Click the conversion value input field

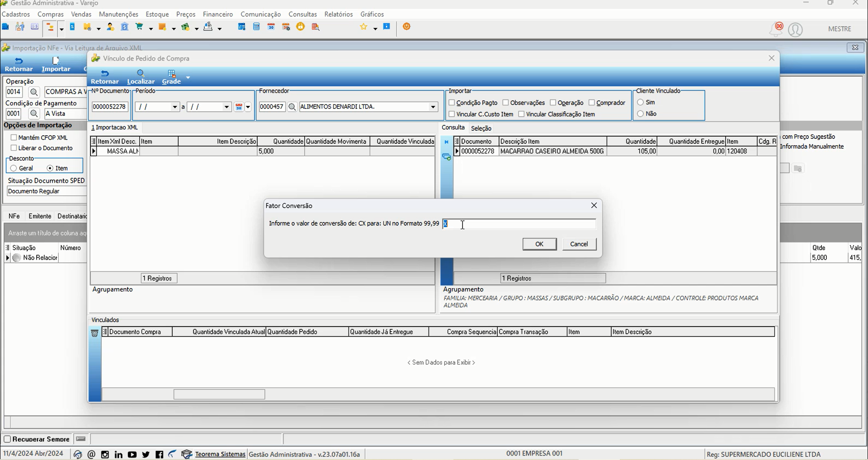(519, 224)
